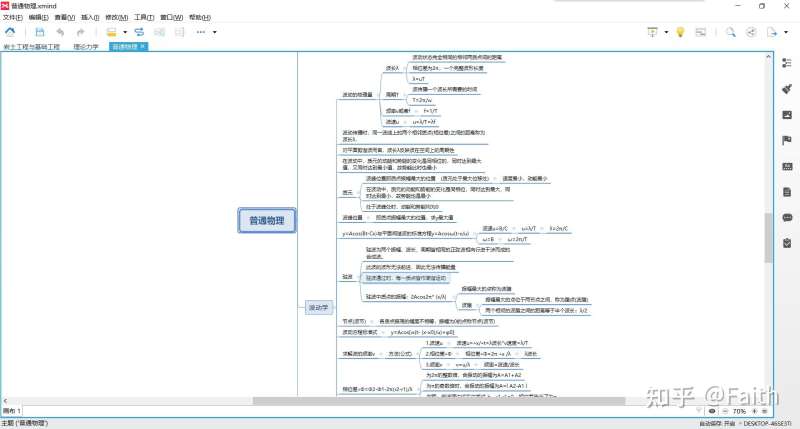The image size is (800, 429).
Task: Open the 文件 menu
Action: [x=12, y=18]
